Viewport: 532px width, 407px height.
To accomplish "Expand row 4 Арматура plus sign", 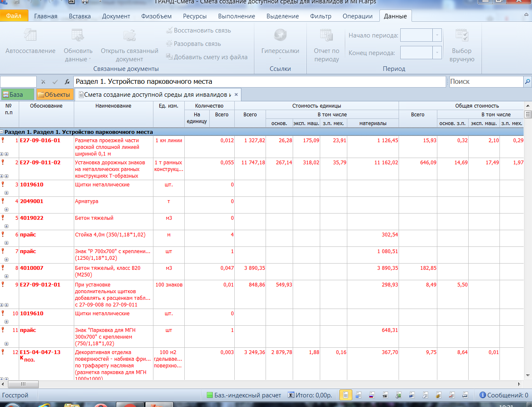I will tap(6, 210).
